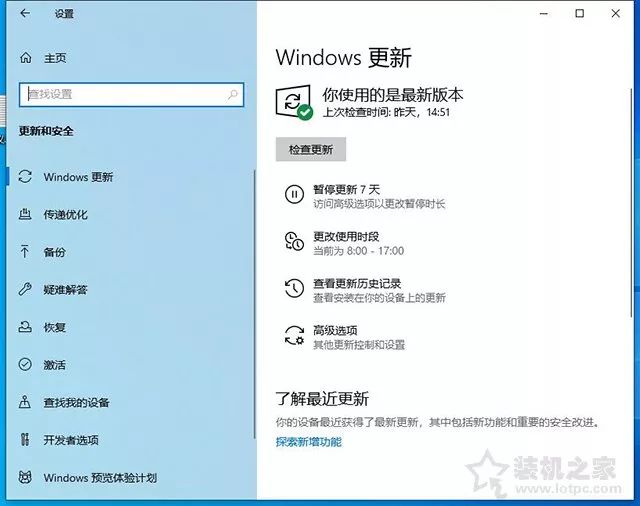Click the 激活 checkmark circle icon
The height and width of the screenshot is (506, 640).
click(25, 364)
